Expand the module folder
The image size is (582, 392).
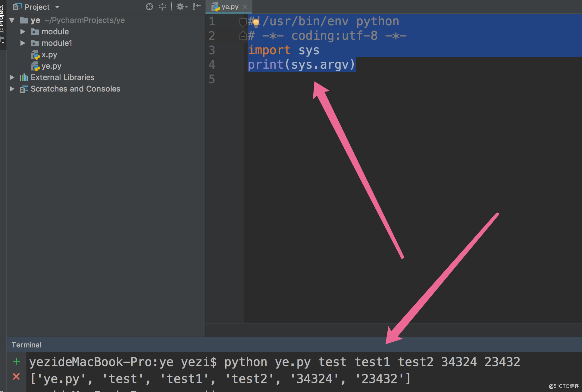pyautogui.click(x=23, y=32)
